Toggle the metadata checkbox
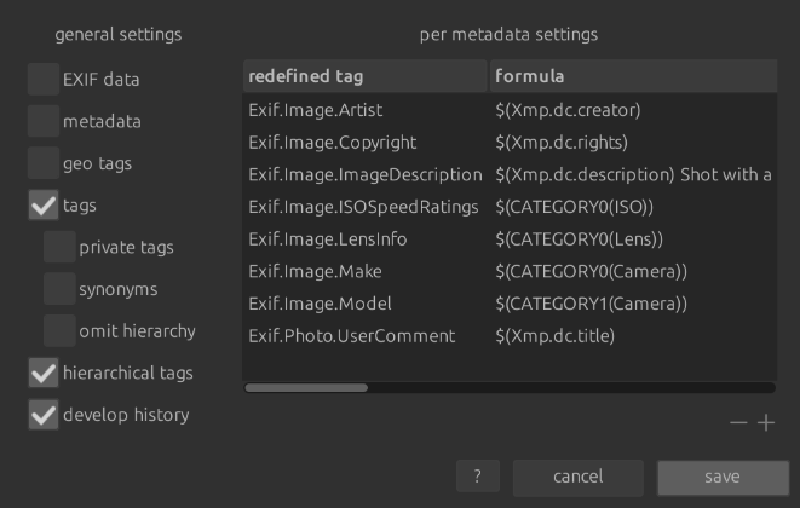 tap(43, 121)
